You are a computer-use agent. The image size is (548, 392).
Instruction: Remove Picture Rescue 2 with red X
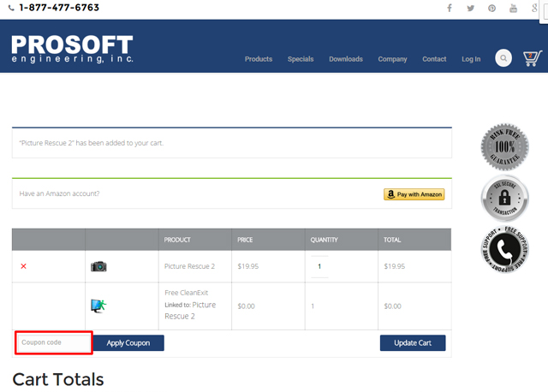pos(23,266)
